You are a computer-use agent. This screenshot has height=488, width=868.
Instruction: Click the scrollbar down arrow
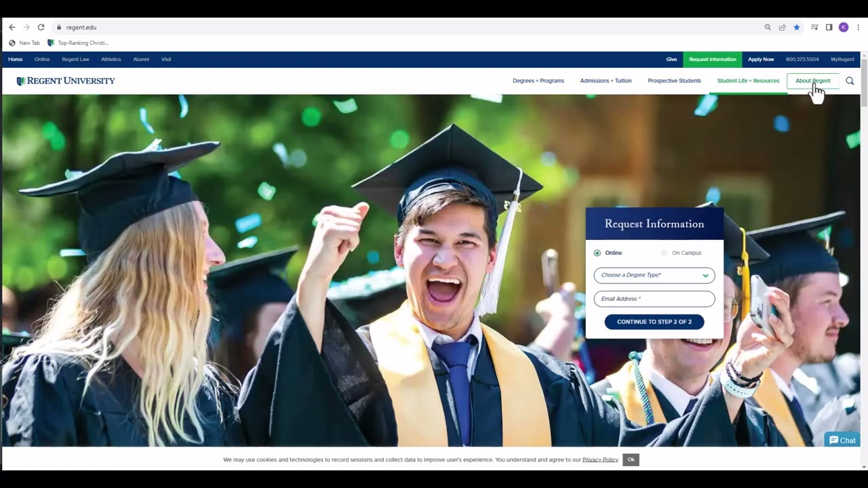coord(864,466)
